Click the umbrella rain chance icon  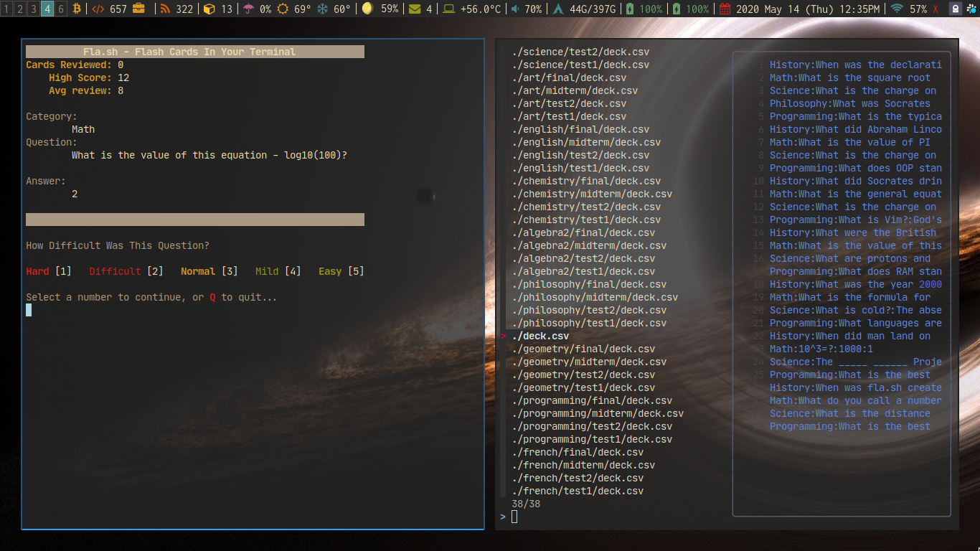coord(249,9)
